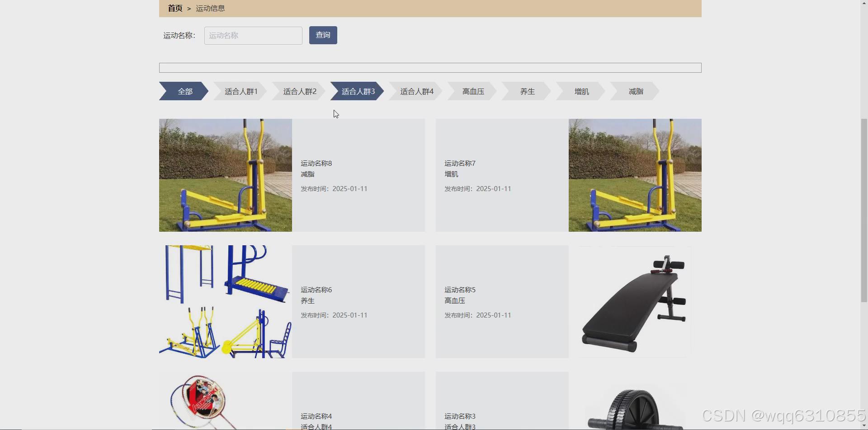Select the 增肌 category tab

coord(581,91)
